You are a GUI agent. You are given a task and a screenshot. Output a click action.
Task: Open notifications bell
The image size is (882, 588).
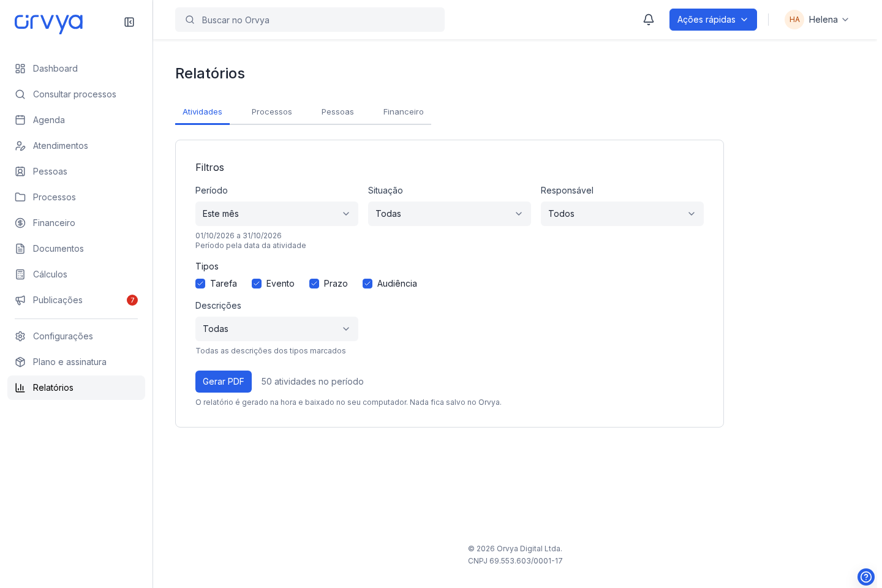(649, 20)
